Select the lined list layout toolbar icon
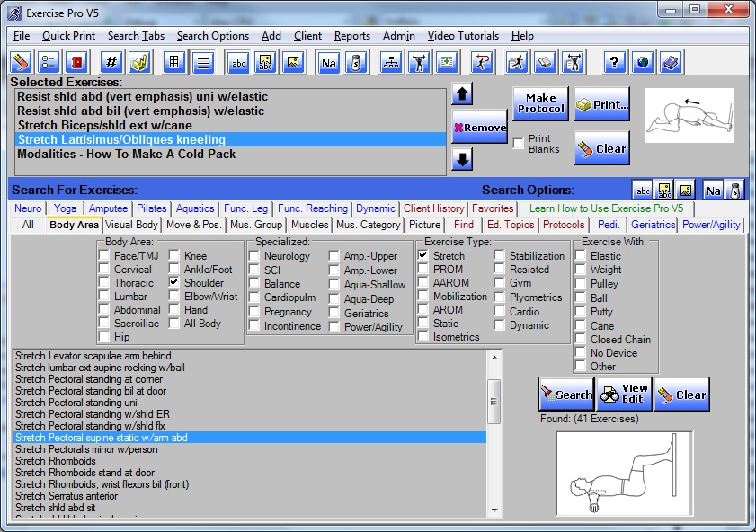 pyautogui.click(x=203, y=62)
